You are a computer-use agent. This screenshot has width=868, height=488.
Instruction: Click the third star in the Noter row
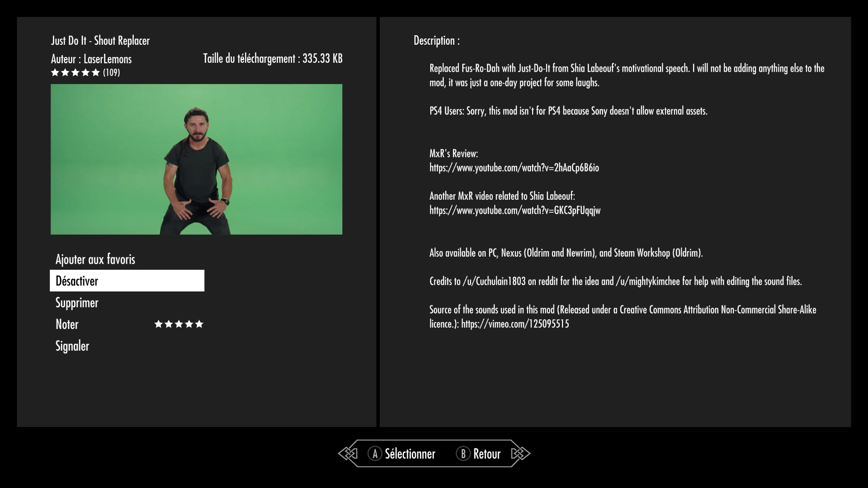[179, 324]
